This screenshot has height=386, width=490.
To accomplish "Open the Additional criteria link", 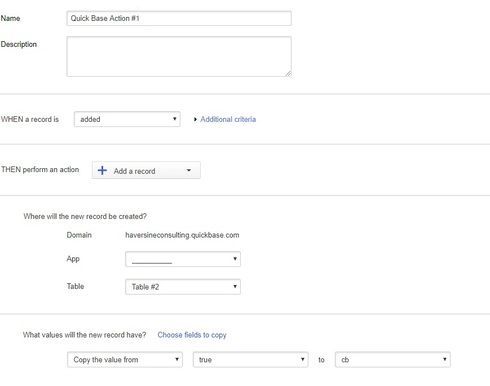I will pos(228,119).
